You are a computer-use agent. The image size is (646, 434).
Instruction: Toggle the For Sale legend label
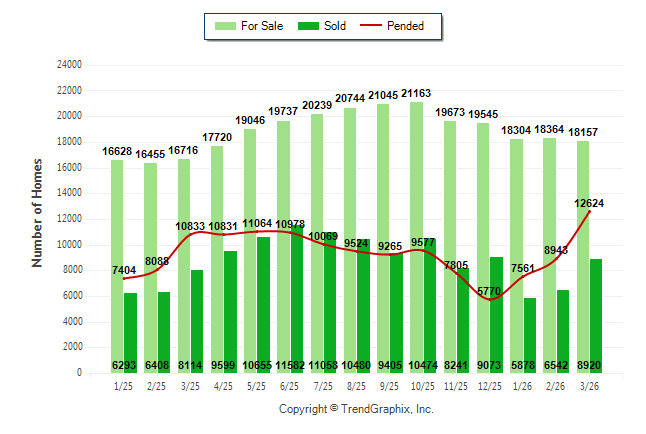(262, 26)
